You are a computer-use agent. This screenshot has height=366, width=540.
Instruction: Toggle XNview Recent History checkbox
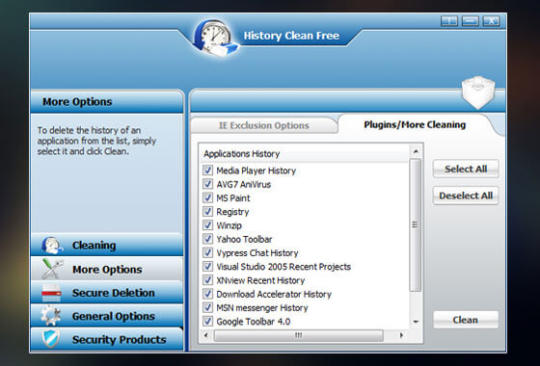[x=207, y=280]
